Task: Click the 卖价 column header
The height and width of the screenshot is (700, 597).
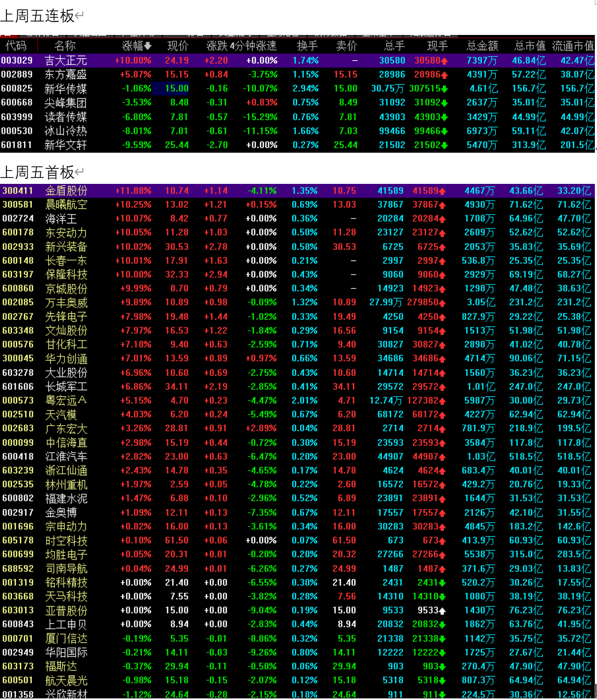Action: [x=346, y=46]
